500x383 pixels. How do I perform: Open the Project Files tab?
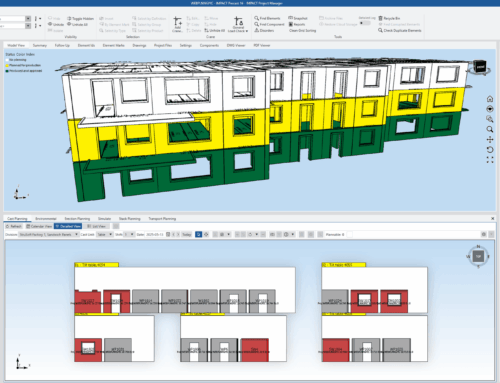pyautogui.click(x=163, y=45)
